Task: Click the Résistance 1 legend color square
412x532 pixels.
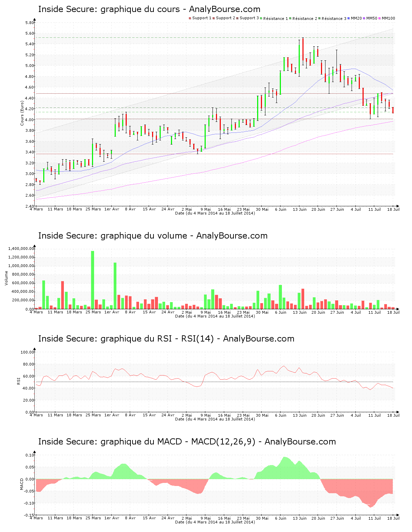Action: [x=261, y=18]
